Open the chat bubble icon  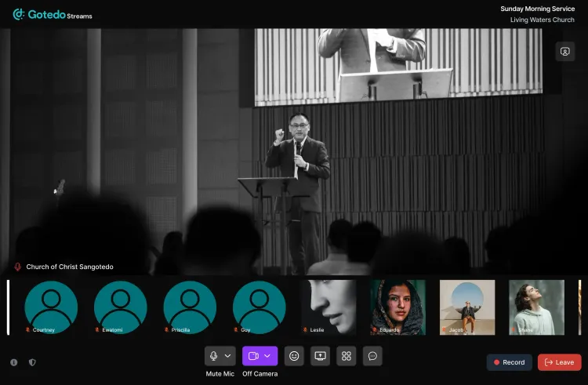pos(373,356)
